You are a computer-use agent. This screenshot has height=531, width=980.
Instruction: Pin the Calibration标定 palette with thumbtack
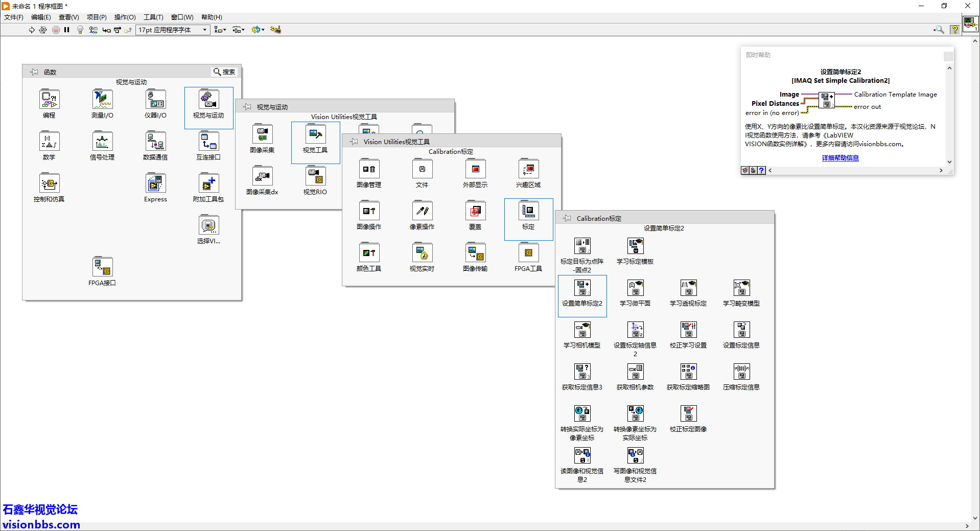(567, 219)
